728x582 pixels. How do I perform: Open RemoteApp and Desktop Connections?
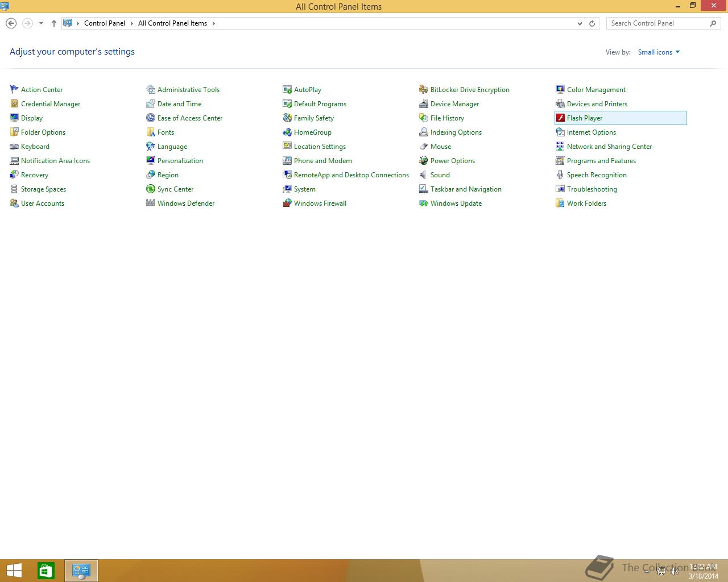(351, 174)
